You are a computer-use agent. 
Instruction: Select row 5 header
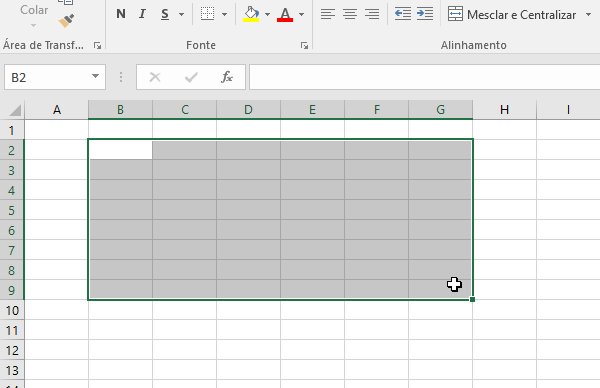click(x=12, y=210)
